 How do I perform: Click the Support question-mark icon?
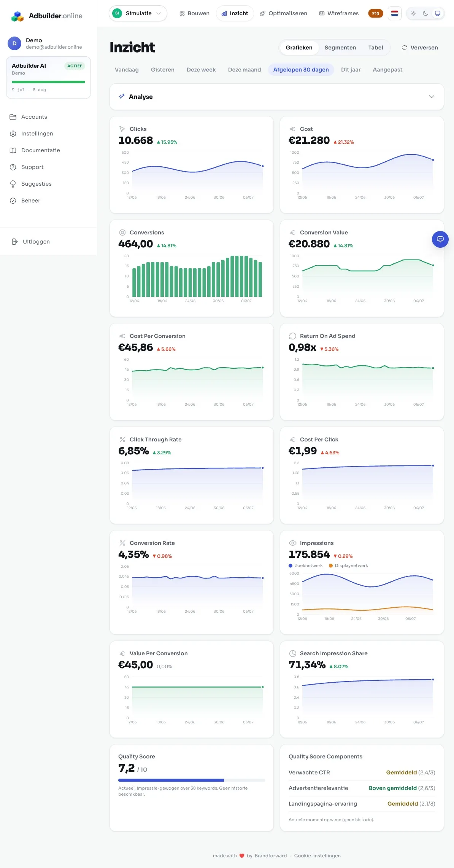click(x=13, y=167)
